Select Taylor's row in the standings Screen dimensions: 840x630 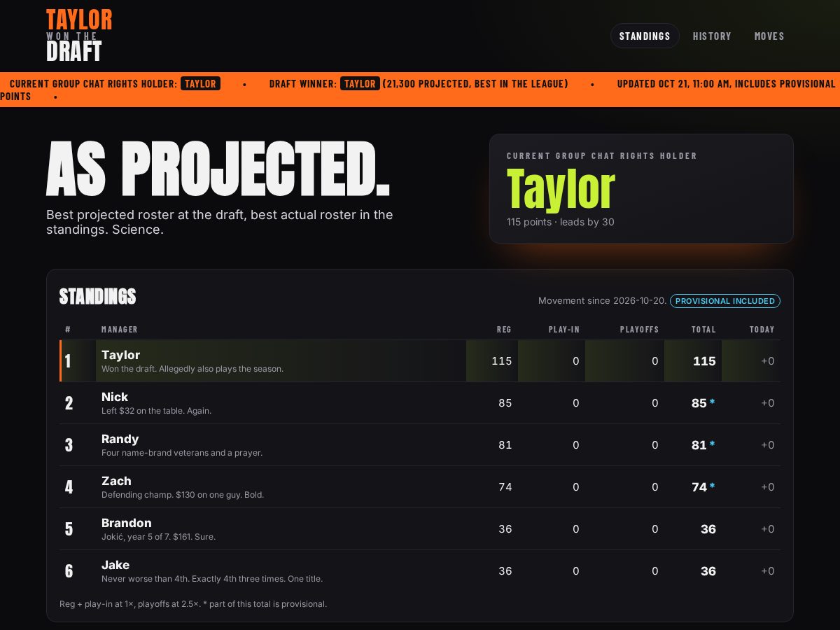(x=420, y=361)
